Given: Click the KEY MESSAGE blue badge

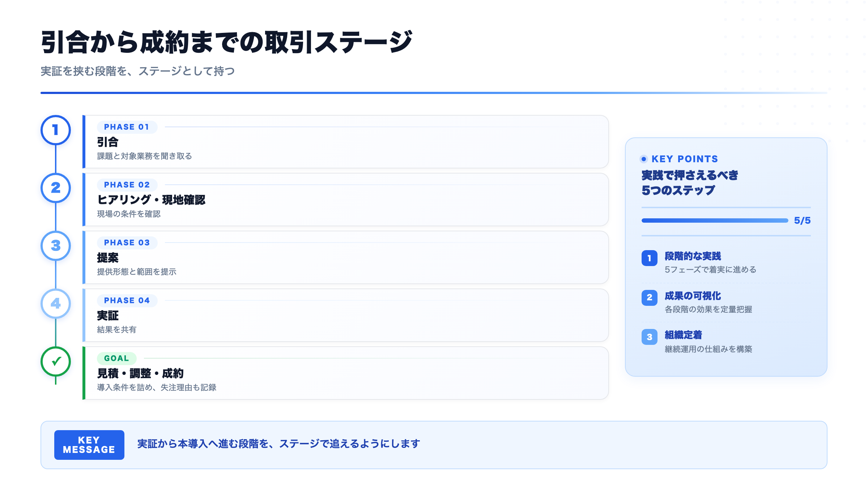Looking at the screenshot, I should [89, 445].
